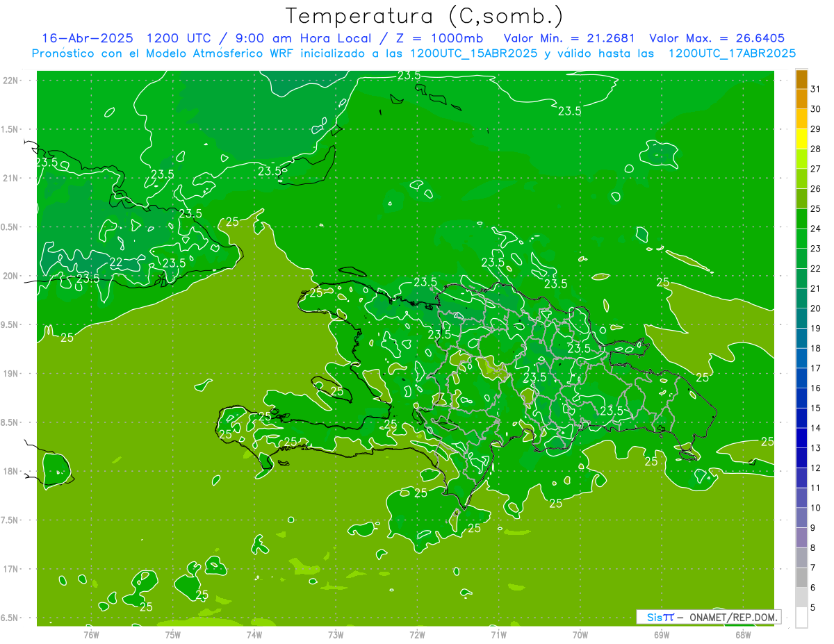Click "9:00 am Hora Local" text
The image size is (834, 644).
303,38
